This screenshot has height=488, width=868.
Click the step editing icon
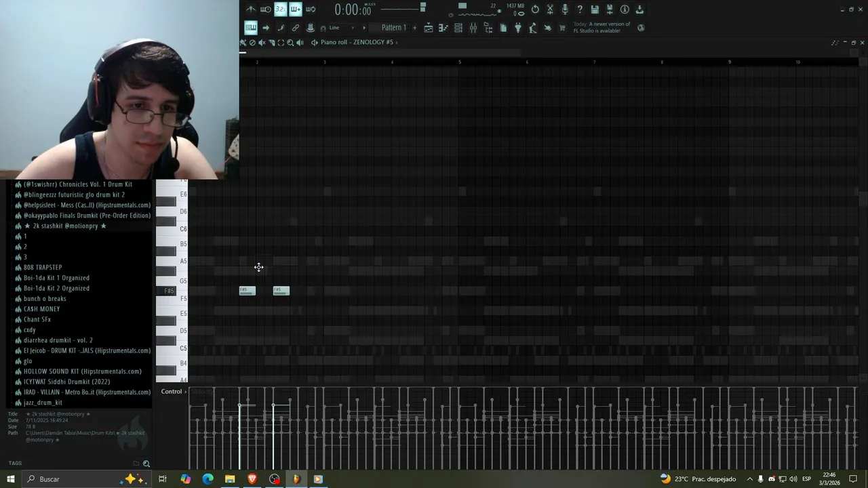[x=281, y=28]
